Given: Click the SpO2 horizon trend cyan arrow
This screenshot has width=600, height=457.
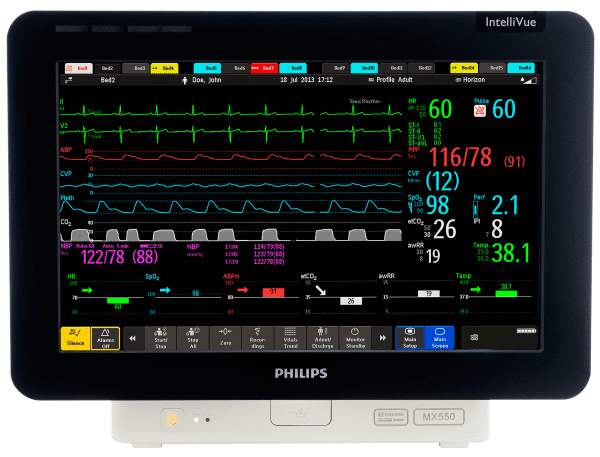Looking at the screenshot, I should coord(165,290).
